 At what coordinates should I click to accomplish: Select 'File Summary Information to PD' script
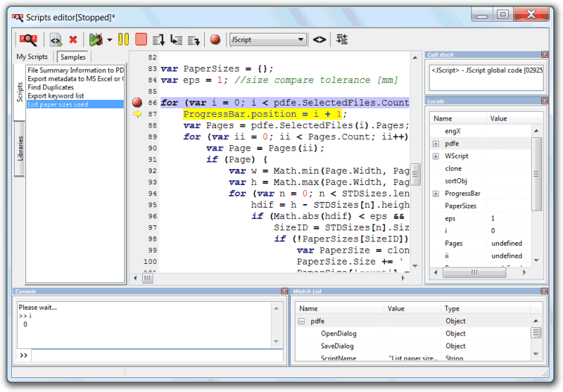(75, 70)
